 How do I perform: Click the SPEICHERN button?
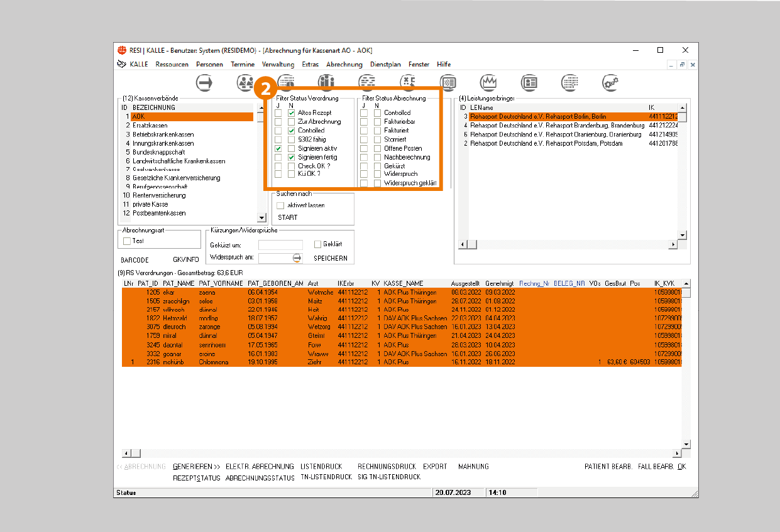(330, 259)
